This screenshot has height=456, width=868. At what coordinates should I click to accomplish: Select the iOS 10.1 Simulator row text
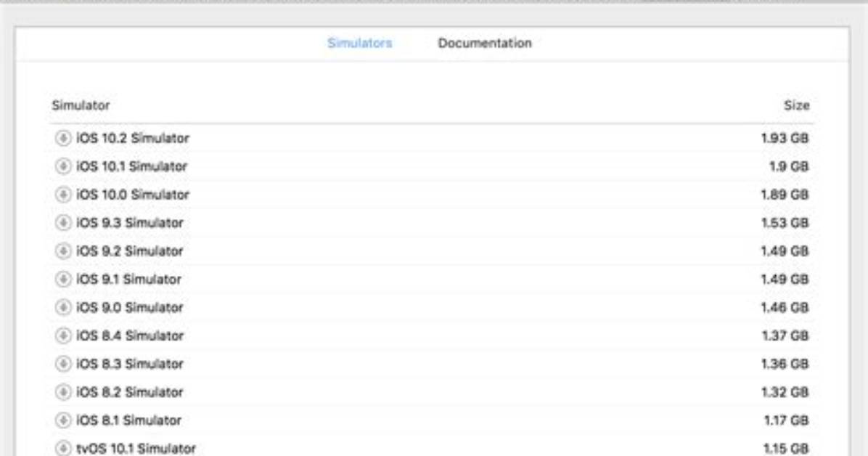click(132, 166)
